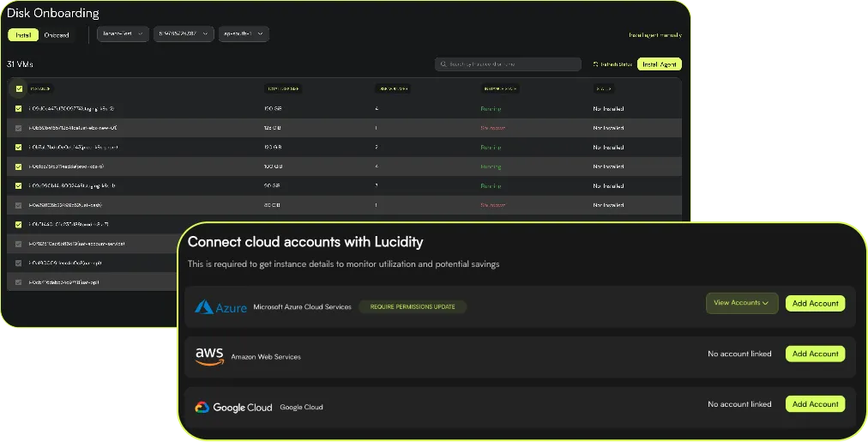Screen dimensions: 868x442
Task: Open the tenant filter dropdown beside Onboard
Action: 123,33
